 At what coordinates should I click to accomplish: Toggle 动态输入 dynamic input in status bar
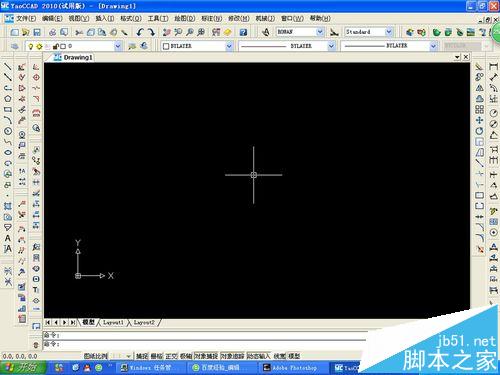coord(258,356)
